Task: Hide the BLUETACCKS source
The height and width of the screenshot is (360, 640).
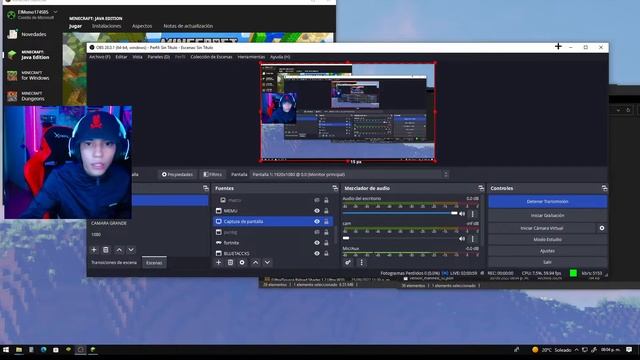Action: (317, 253)
